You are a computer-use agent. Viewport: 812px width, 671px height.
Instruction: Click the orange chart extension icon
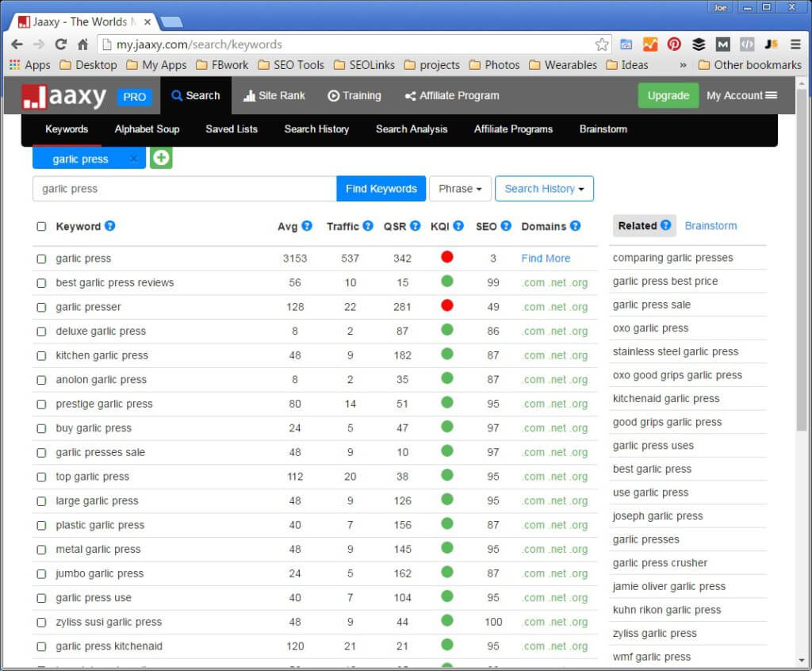pos(650,44)
